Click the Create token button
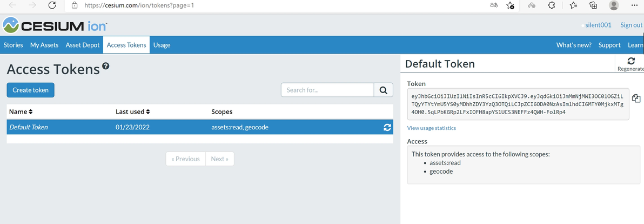This screenshot has height=224, width=644. [30, 90]
